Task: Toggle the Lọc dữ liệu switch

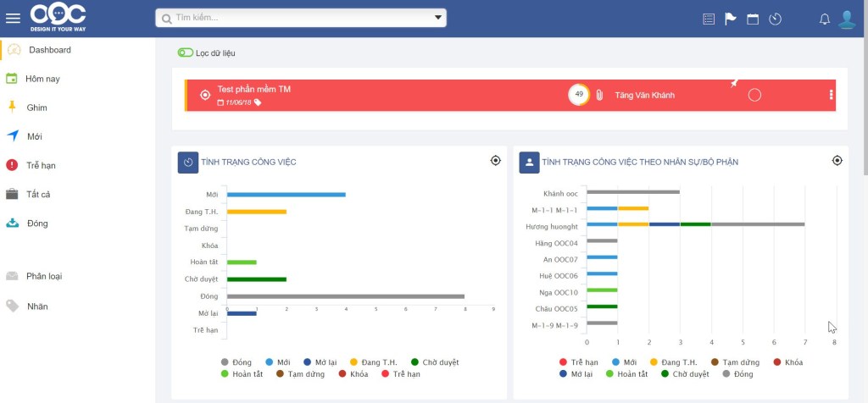Action: 186,53
